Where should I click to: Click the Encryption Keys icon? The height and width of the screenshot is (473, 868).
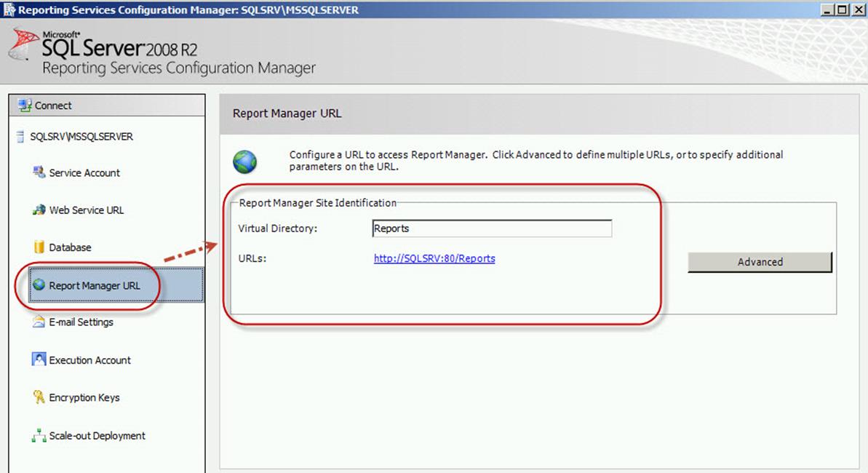tap(39, 397)
